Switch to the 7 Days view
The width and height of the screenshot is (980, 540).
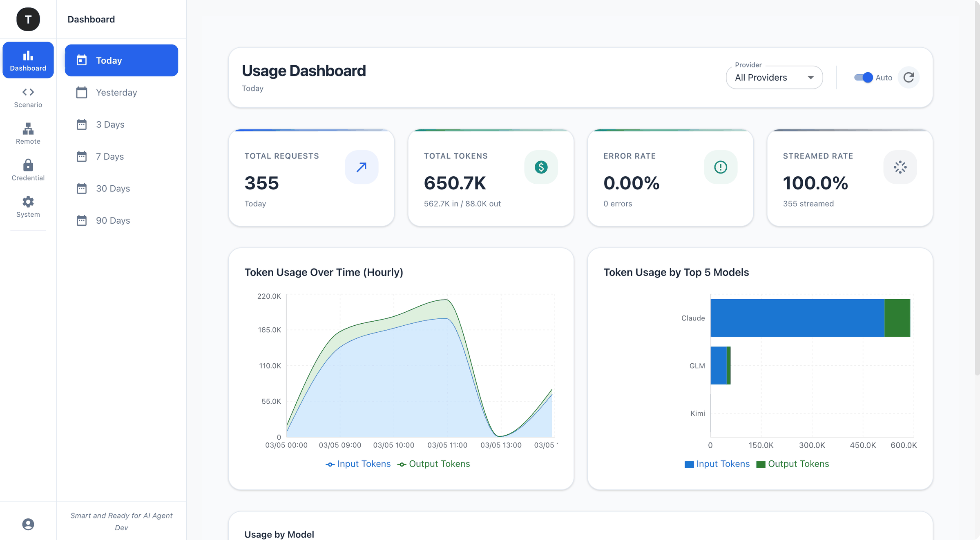121,156
